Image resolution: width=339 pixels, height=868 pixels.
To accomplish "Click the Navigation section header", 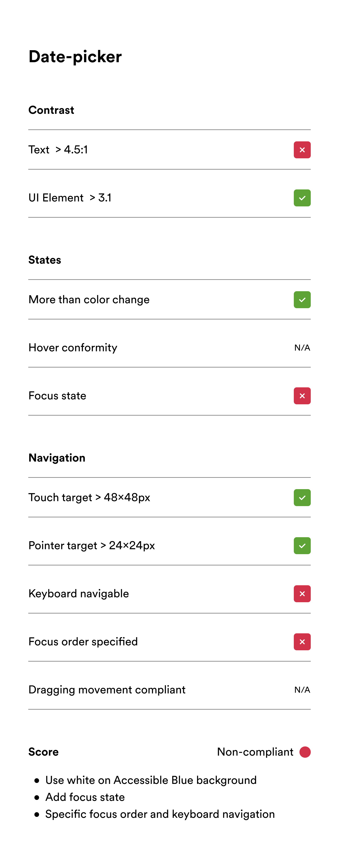I will [57, 458].
